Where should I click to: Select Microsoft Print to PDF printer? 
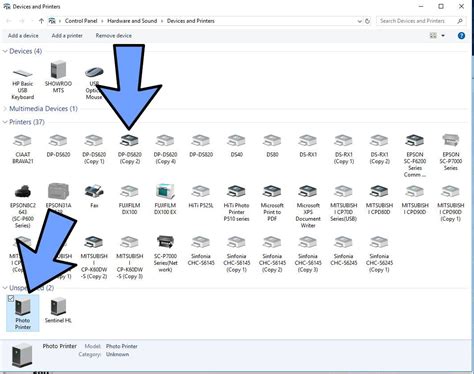pyautogui.click(x=272, y=203)
